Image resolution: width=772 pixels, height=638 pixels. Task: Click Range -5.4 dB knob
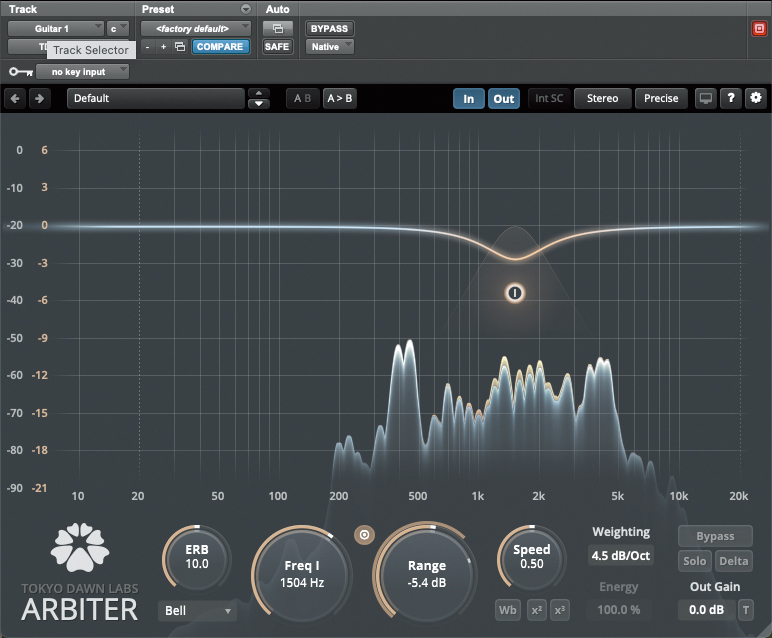tap(426, 574)
